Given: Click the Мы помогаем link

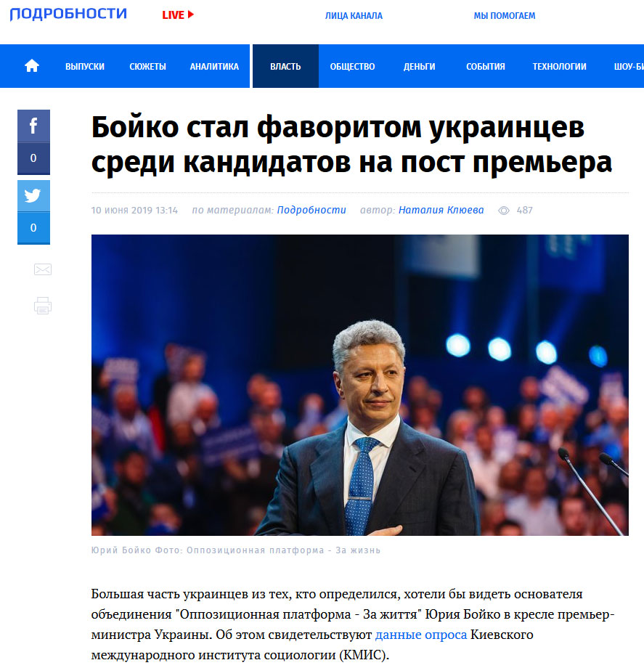Looking at the screenshot, I should coord(505,16).
